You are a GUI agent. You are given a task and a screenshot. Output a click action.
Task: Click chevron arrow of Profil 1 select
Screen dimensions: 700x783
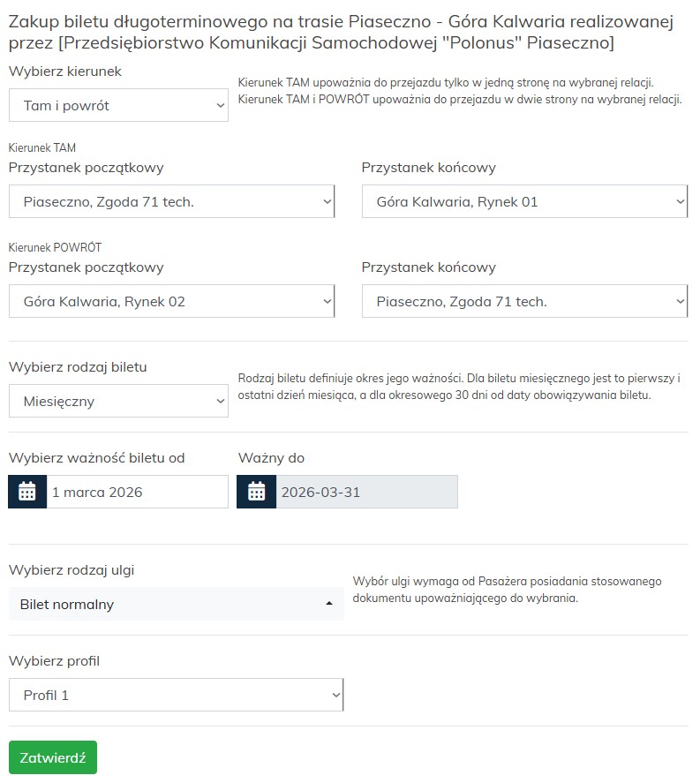click(335, 696)
